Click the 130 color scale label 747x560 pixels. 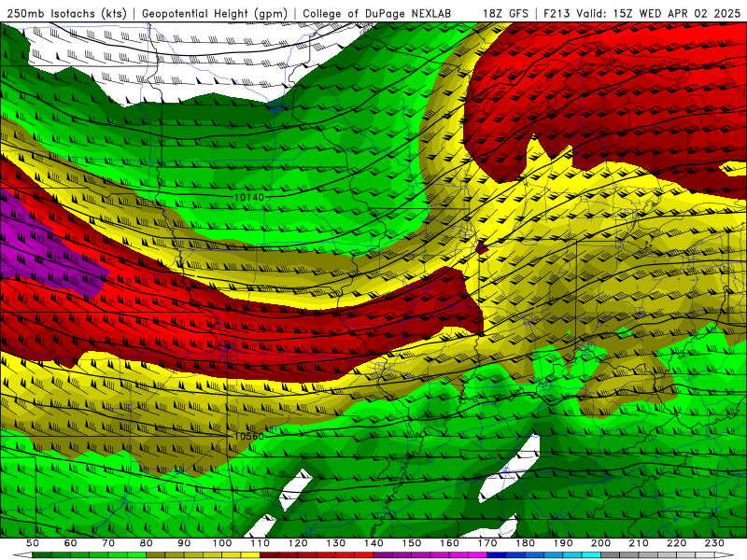pos(336,543)
